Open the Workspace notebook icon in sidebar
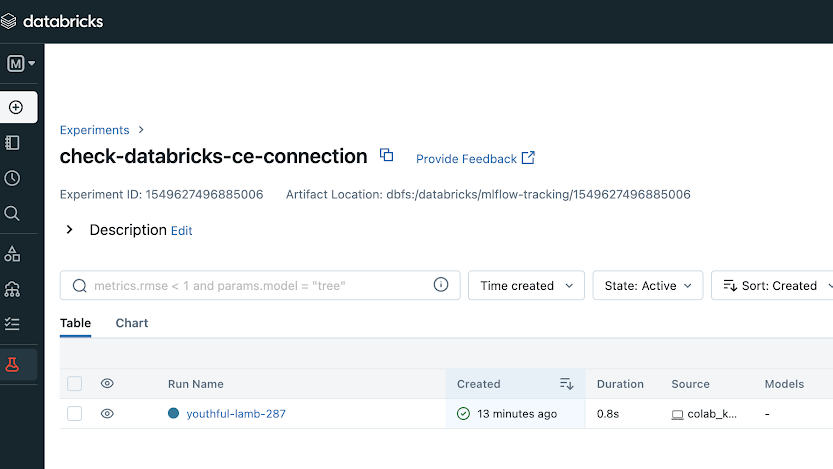The width and height of the screenshot is (833, 469). [x=13, y=143]
